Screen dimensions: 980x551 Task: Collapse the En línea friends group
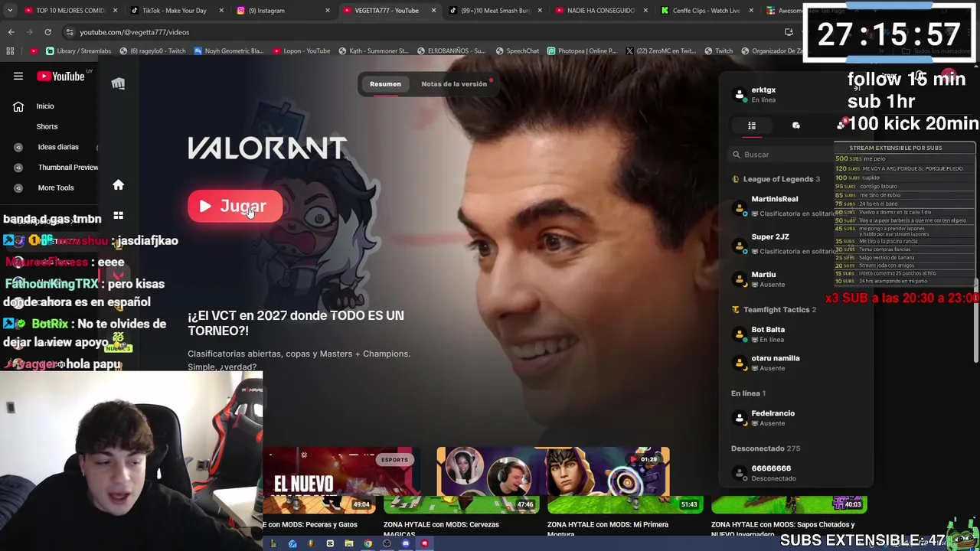748,393
